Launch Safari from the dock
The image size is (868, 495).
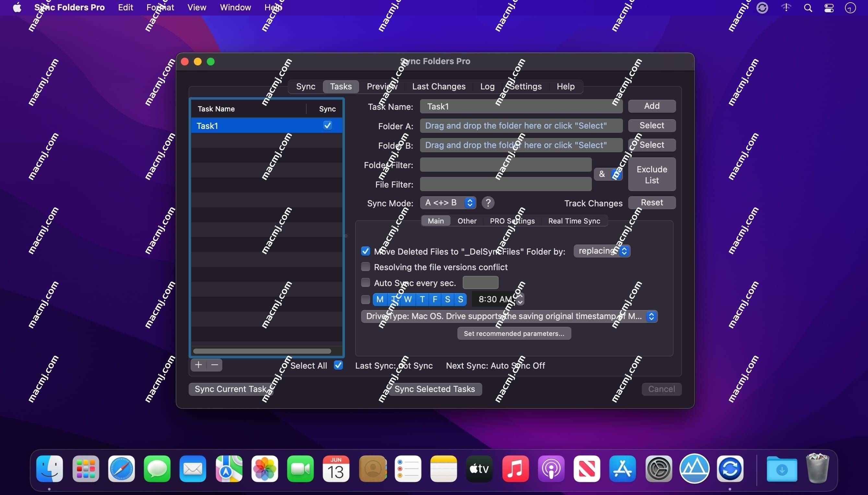coord(122,469)
